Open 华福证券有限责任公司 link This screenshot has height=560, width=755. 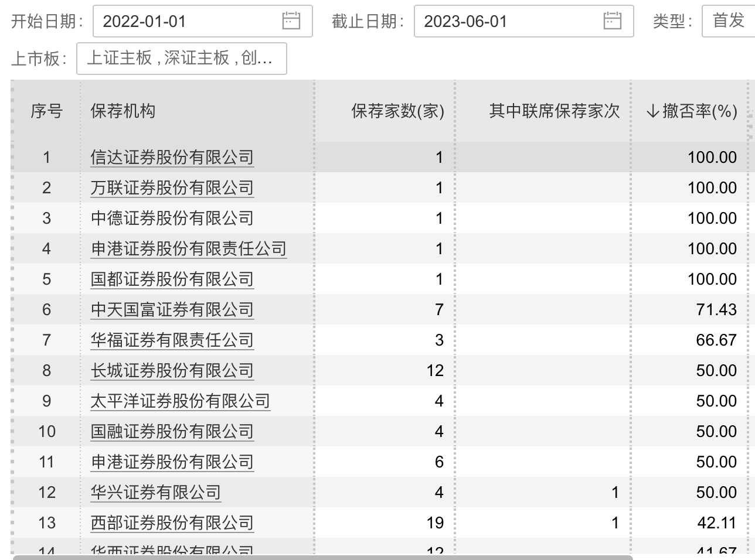[x=172, y=340]
